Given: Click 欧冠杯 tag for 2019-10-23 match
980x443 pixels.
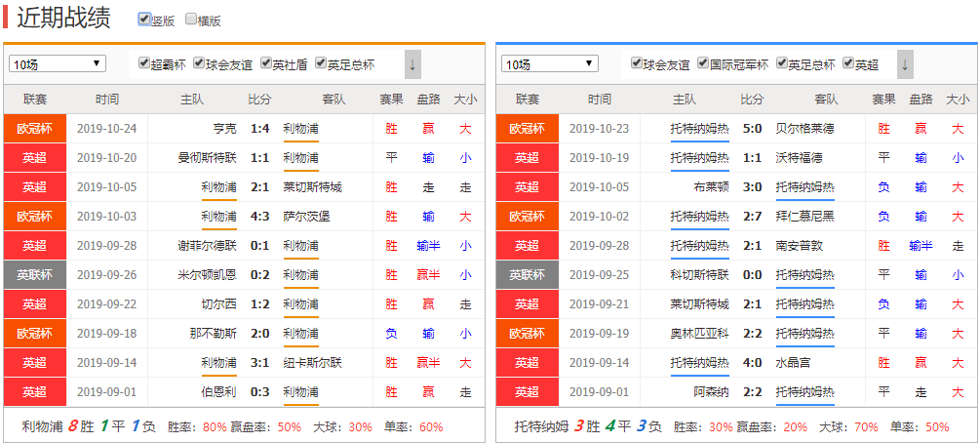Looking at the screenshot, I should tap(527, 129).
